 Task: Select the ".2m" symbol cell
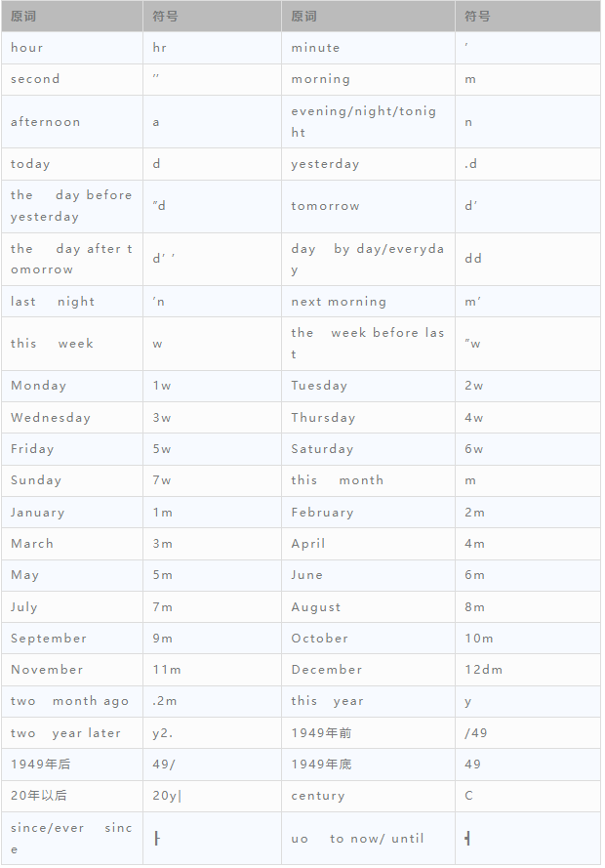165,701
